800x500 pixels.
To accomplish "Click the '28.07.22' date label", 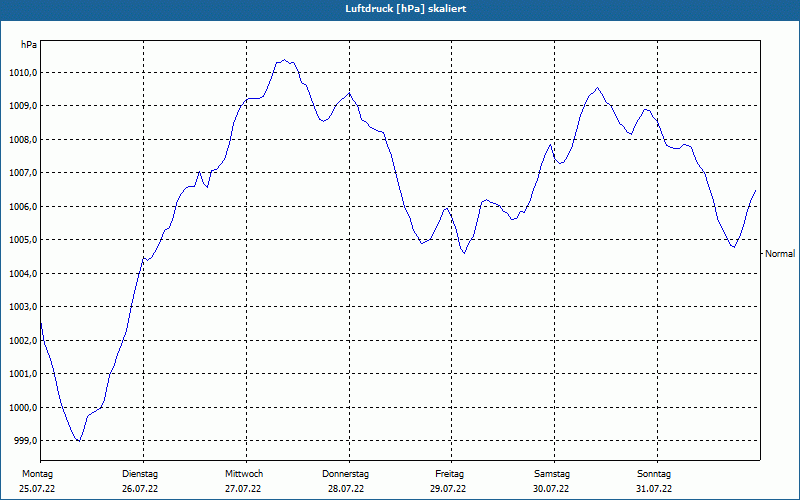I will click(x=346, y=489).
